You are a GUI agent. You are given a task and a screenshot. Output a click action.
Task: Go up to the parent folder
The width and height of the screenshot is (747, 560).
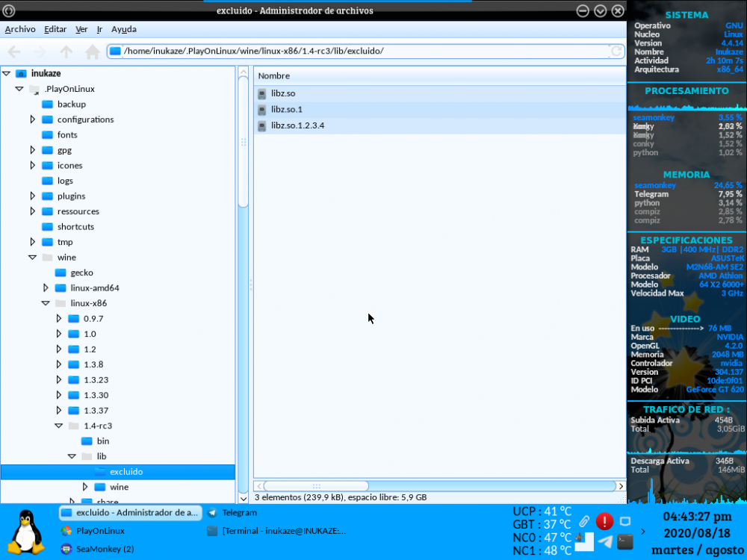click(x=66, y=52)
